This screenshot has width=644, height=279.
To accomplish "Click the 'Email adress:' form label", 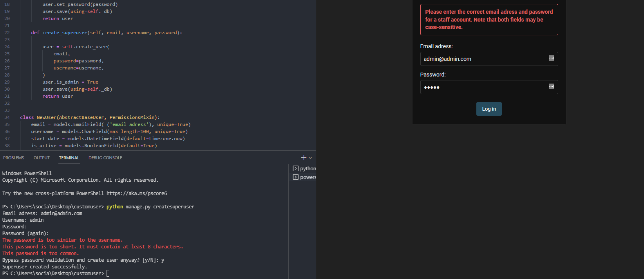I will [436, 46].
